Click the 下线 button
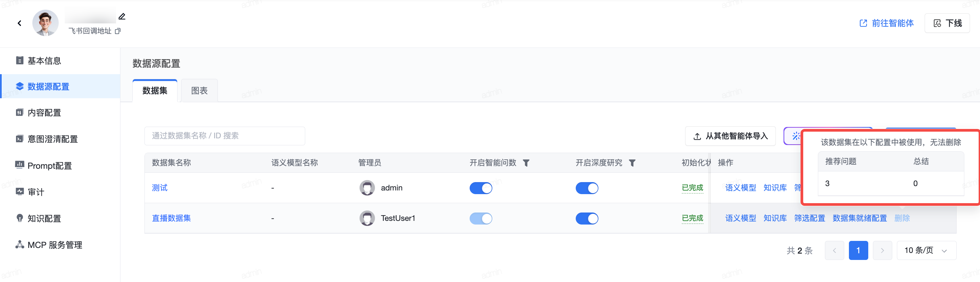980x282 pixels. pos(947,23)
